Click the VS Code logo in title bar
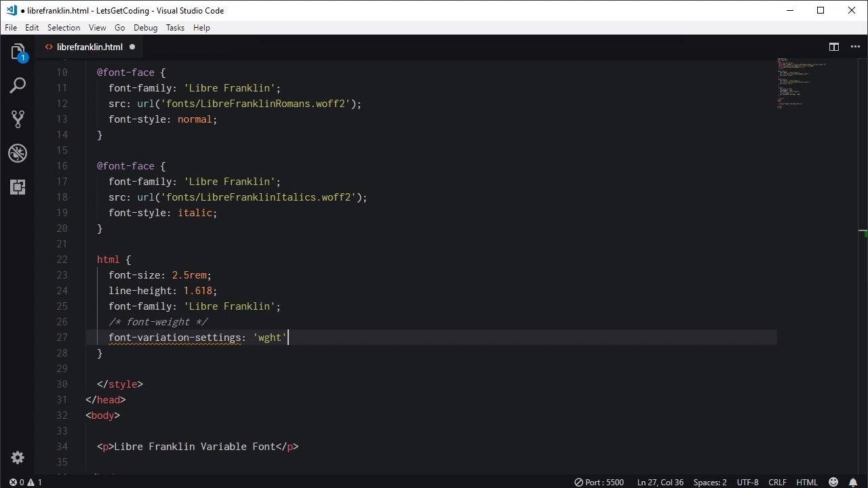 [x=11, y=10]
